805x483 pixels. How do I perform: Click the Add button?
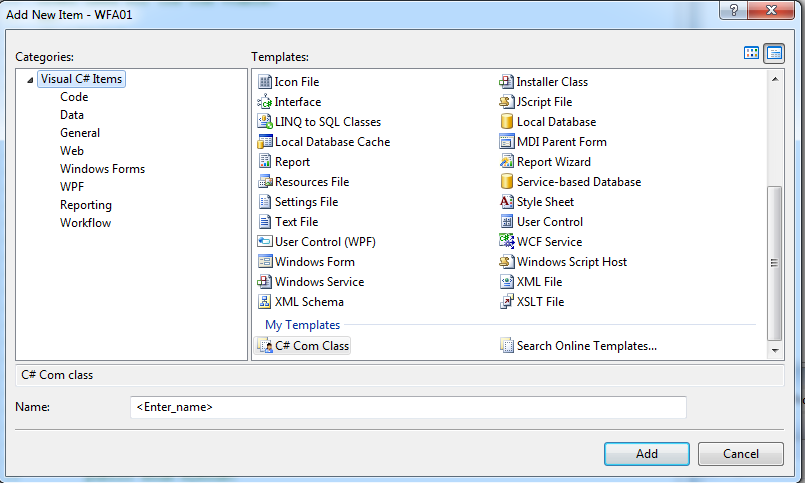647,454
